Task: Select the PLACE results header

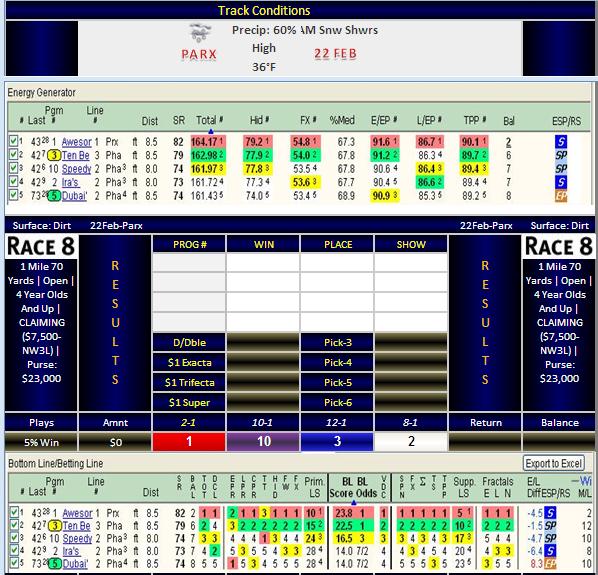Action: click(338, 244)
